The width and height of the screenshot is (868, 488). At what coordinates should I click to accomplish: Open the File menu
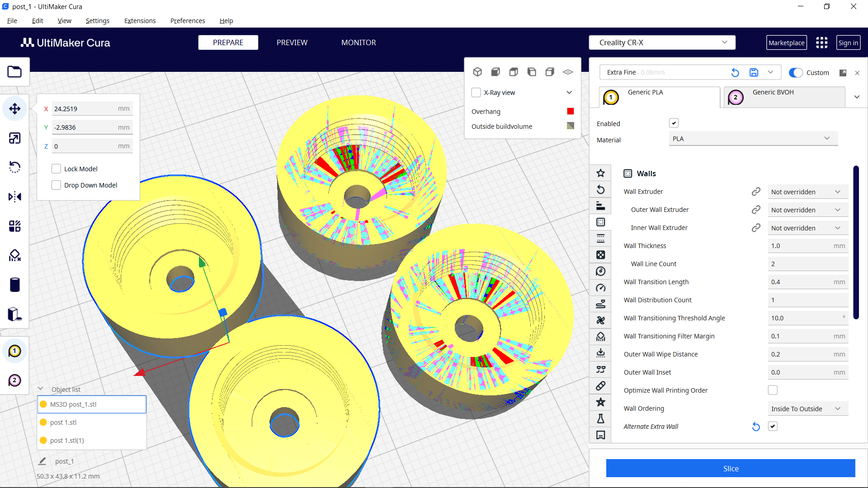coord(12,21)
